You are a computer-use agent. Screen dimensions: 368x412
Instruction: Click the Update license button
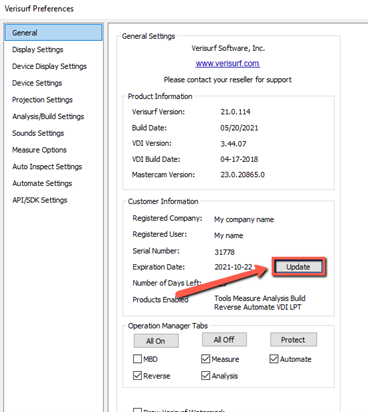(298, 267)
